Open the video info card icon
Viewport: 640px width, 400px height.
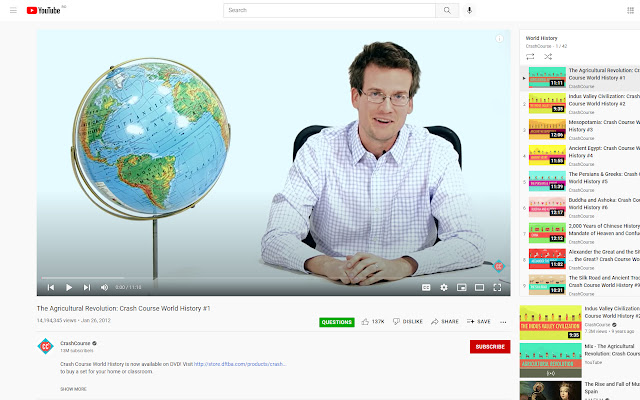tap(499, 39)
